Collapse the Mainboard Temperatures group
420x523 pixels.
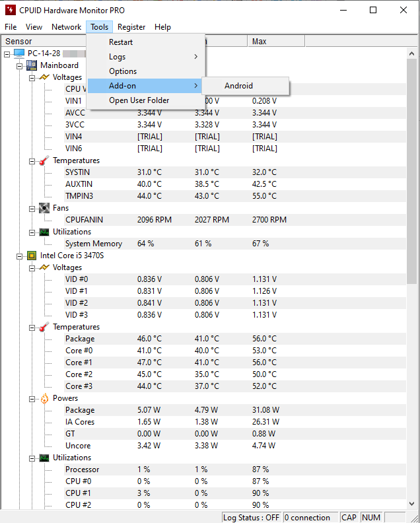pos(32,161)
